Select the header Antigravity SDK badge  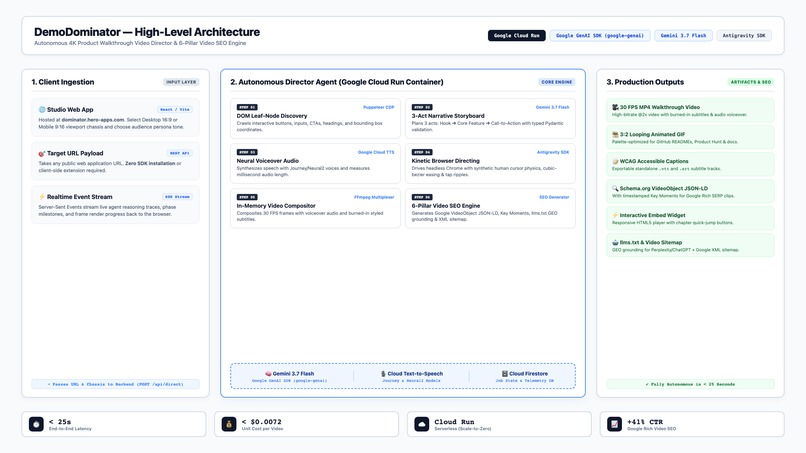744,35
